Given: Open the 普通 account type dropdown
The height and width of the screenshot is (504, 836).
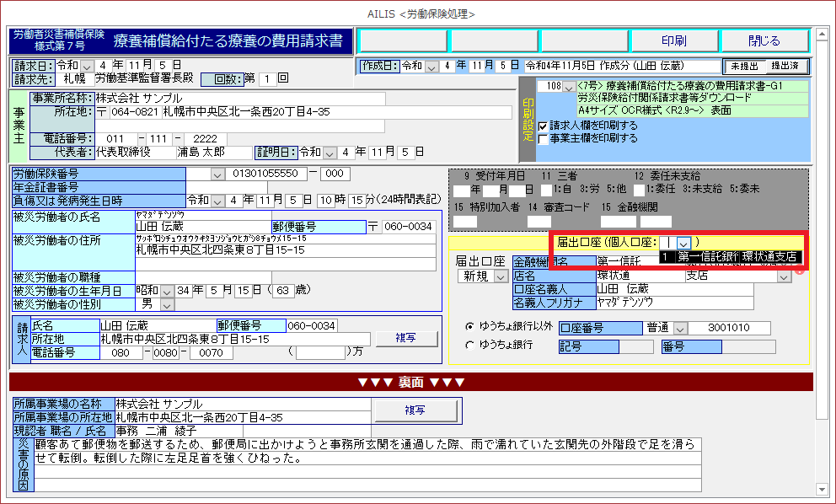Looking at the screenshot, I should coord(680,328).
